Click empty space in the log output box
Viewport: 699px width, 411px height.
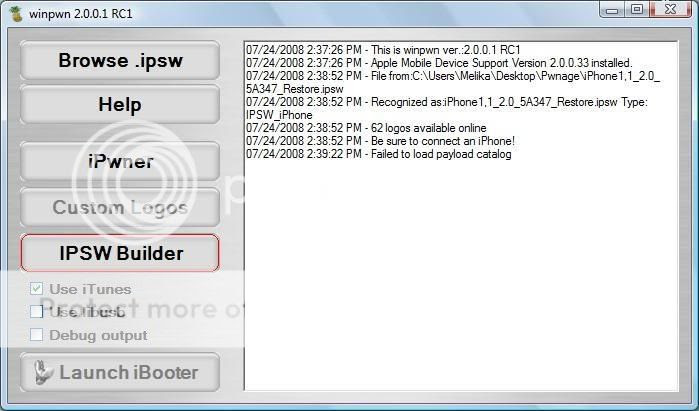[461, 276]
